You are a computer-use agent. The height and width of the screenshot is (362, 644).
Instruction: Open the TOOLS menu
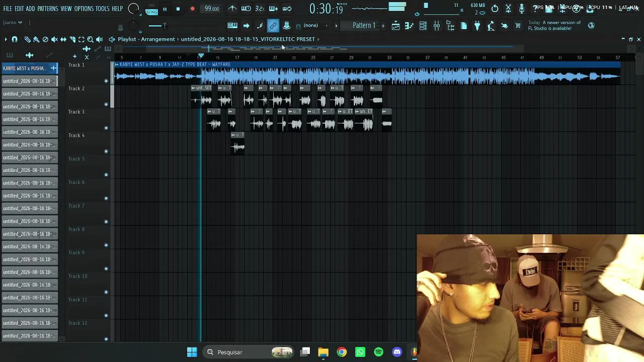pos(103,9)
